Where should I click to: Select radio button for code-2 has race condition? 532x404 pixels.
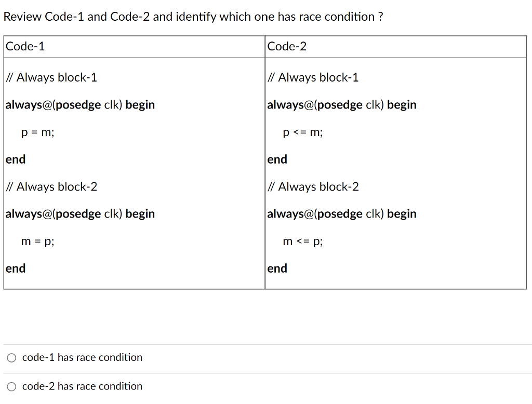click(x=11, y=386)
